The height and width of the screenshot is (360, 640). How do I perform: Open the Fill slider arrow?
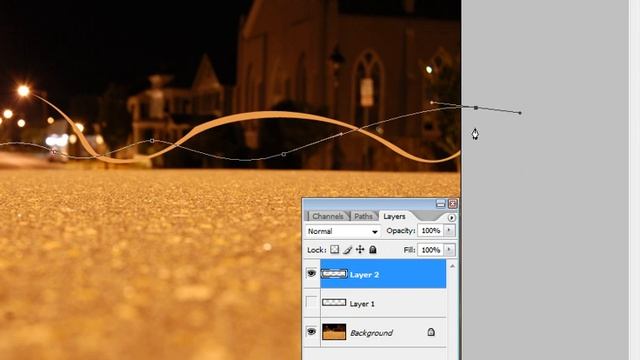coord(449,249)
